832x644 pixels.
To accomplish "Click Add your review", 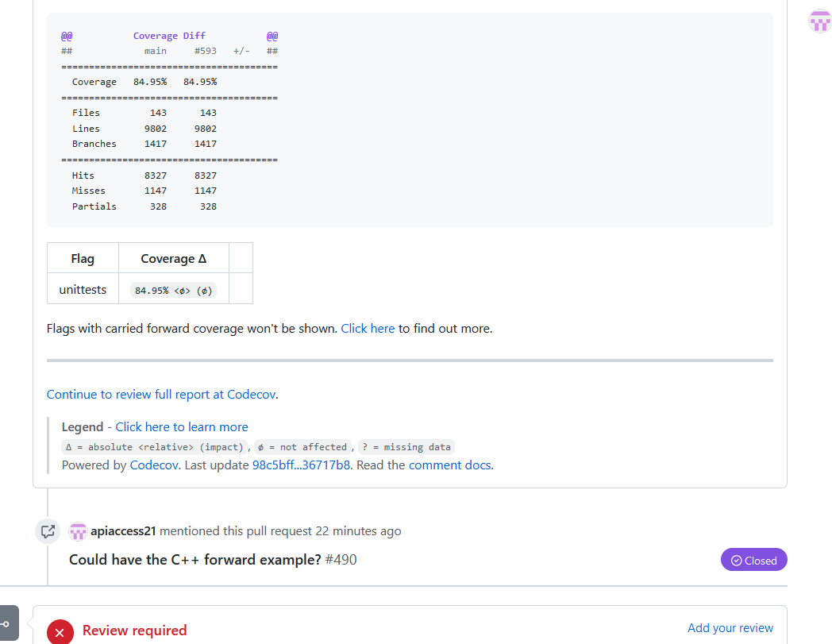I will click(730, 627).
